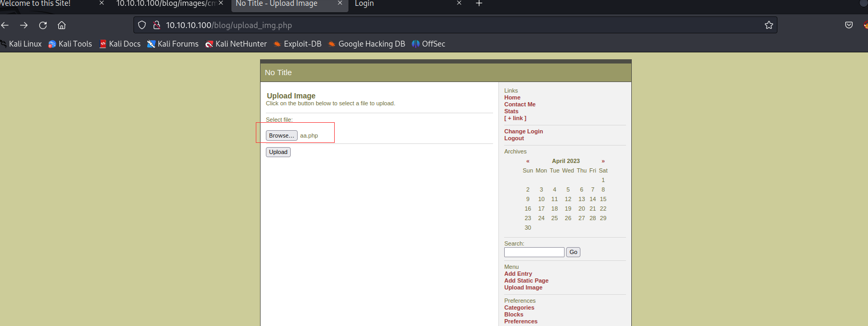Click the Upload button
868x326 pixels.
pos(278,152)
